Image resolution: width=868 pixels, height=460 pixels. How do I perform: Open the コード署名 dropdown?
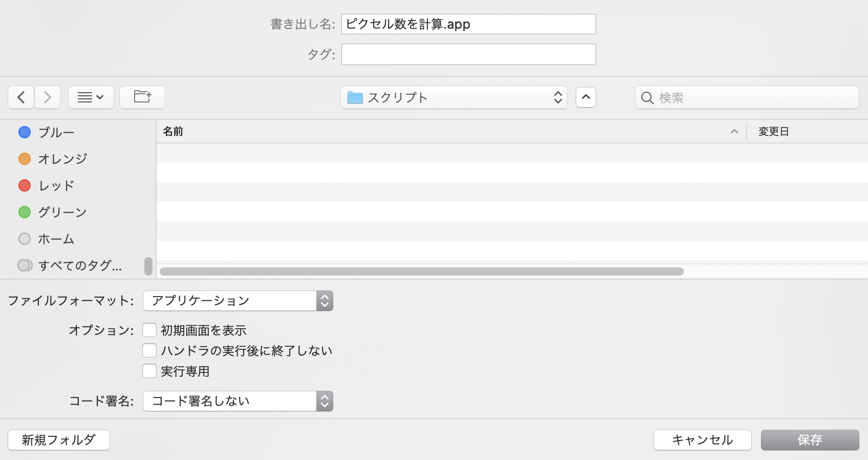click(238, 401)
